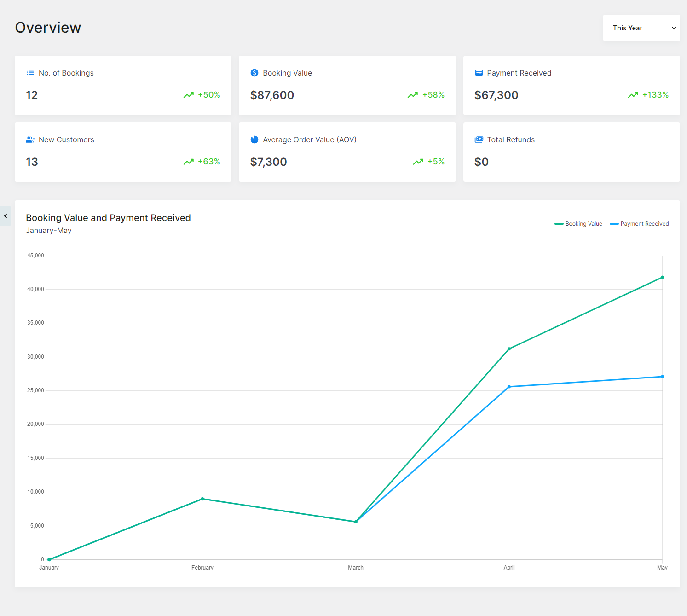687x616 pixels.
Task: Click the February x-axis label
Action: tap(202, 568)
